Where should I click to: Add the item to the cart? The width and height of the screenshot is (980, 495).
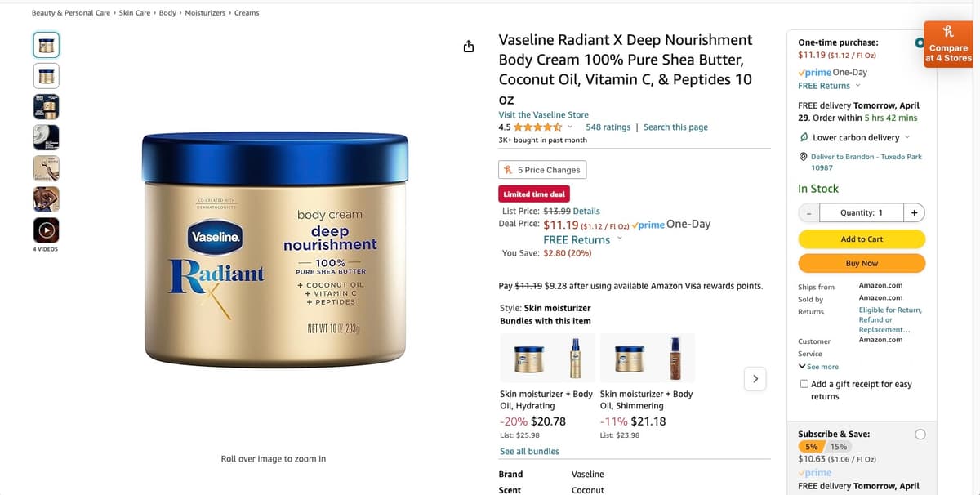click(x=862, y=239)
